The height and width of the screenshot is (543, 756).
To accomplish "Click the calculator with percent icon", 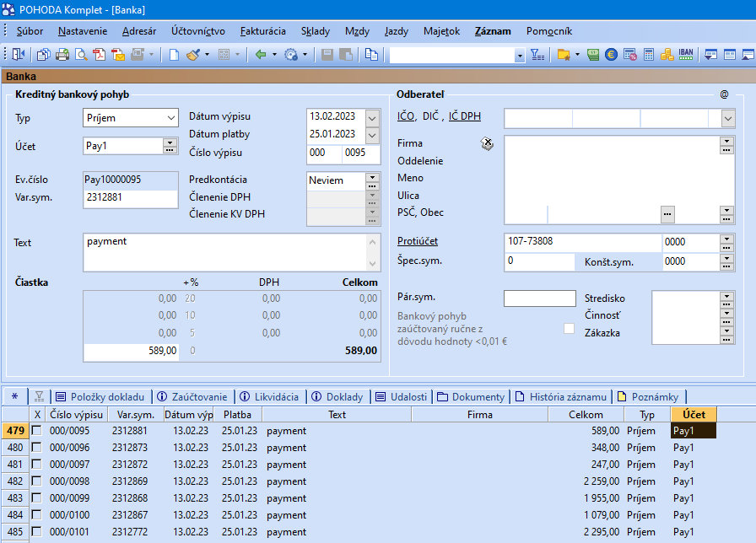I will (x=630, y=55).
